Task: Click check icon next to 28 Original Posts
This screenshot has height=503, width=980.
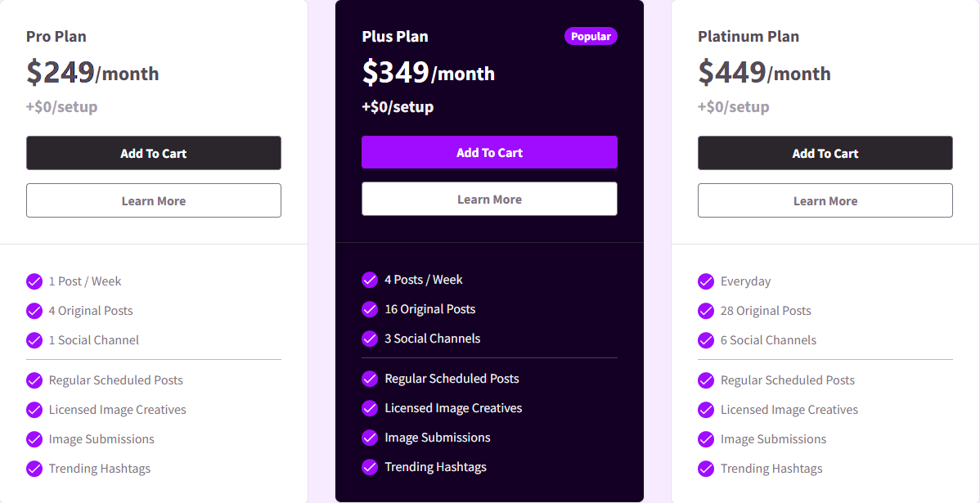Action: click(706, 311)
